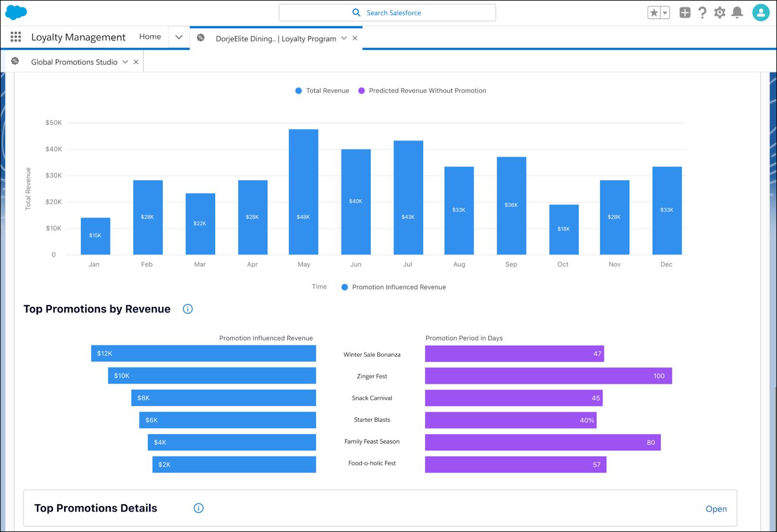777x532 pixels.
Task: Show info for Top Promotions Details
Action: pyautogui.click(x=198, y=508)
